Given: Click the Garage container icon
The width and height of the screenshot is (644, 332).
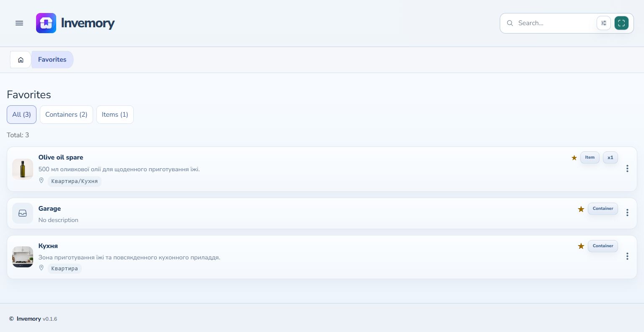Looking at the screenshot, I should [23, 213].
